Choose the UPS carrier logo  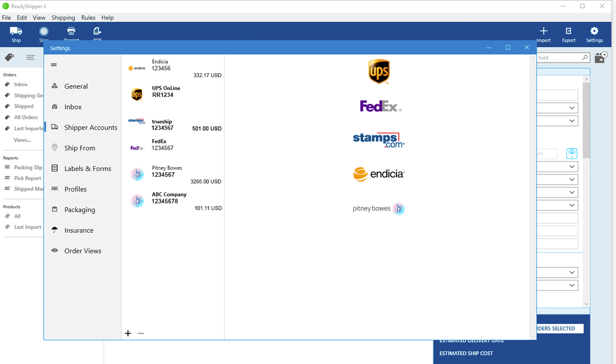click(379, 71)
